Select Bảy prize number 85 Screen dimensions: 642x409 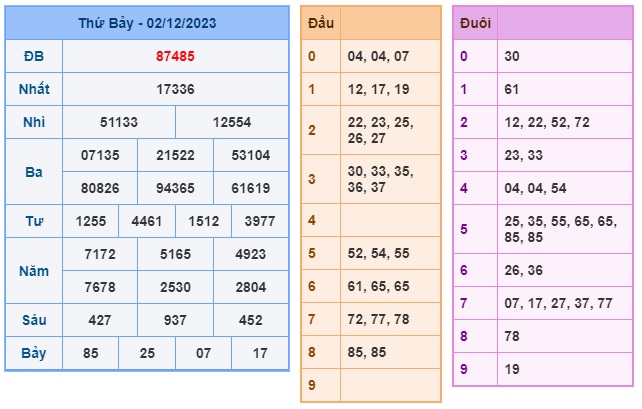[x=90, y=353]
